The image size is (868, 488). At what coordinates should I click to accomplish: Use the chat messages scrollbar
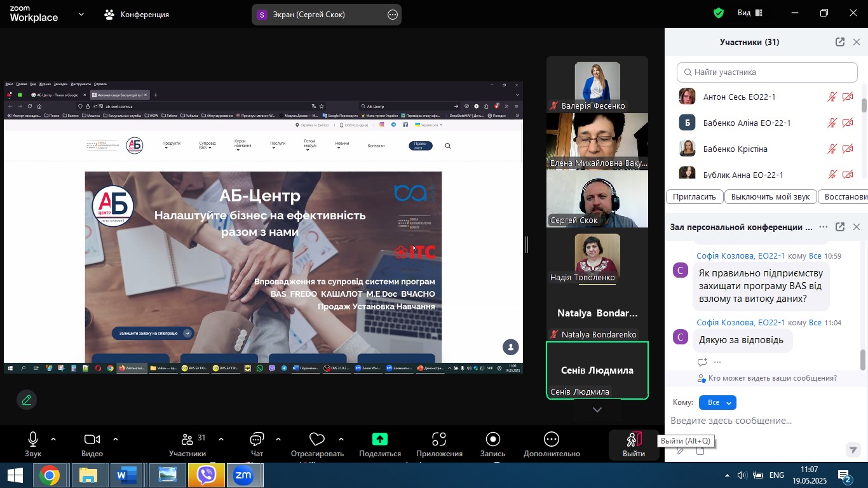tap(863, 360)
